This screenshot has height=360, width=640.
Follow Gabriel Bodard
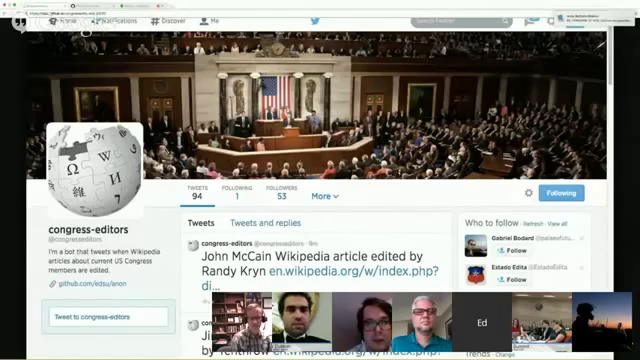(511, 251)
